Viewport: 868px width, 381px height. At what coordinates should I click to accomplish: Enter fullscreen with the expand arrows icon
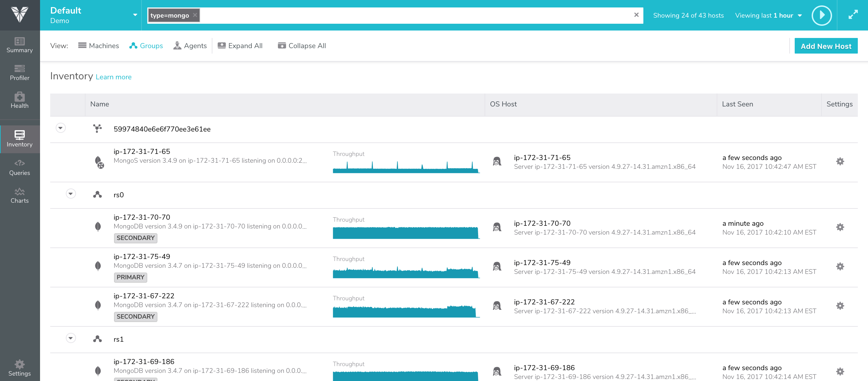click(853, 15)
